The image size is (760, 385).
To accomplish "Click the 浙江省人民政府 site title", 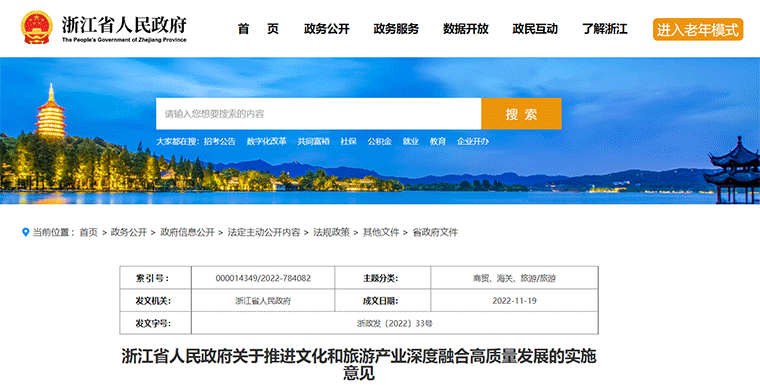I will coord(124,24).
